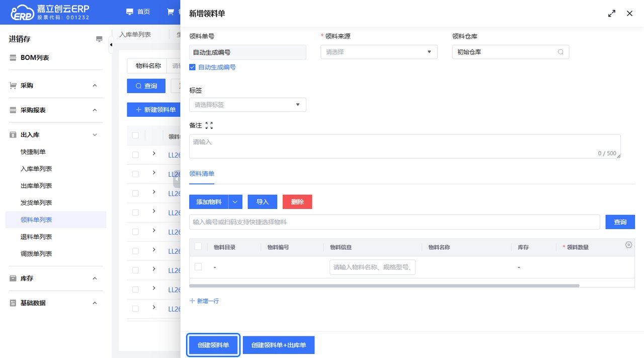Switch to the 入库单列表 page tab
644x358 pixels.
(135, 35)
